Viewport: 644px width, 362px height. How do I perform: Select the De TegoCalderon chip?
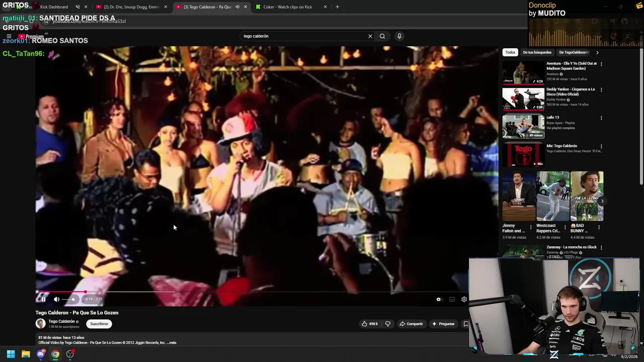pos(574,52)
